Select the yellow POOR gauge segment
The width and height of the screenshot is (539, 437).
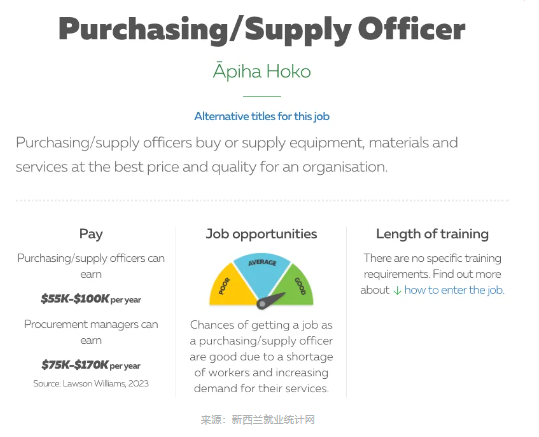coord(231,288)
